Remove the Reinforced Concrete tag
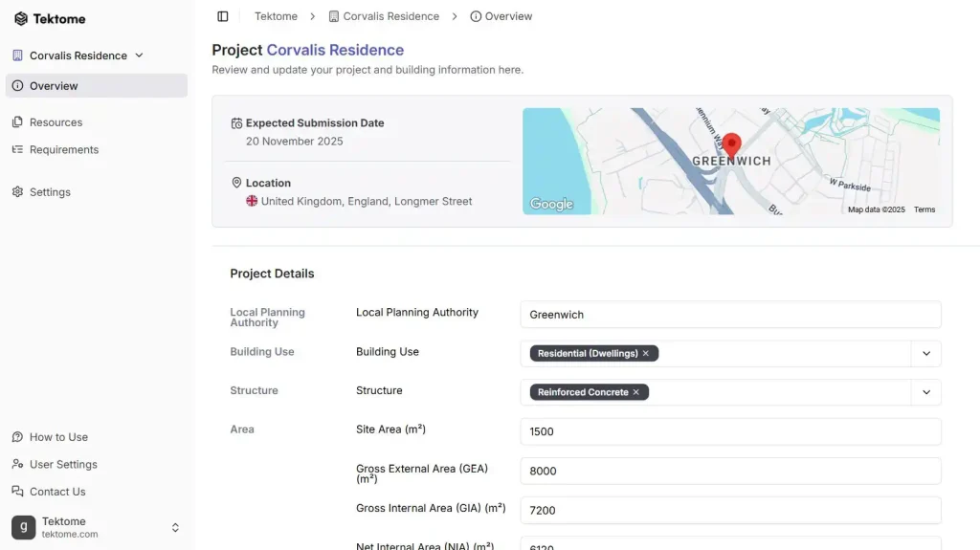980x550 pixels. [x=636, y=392]
